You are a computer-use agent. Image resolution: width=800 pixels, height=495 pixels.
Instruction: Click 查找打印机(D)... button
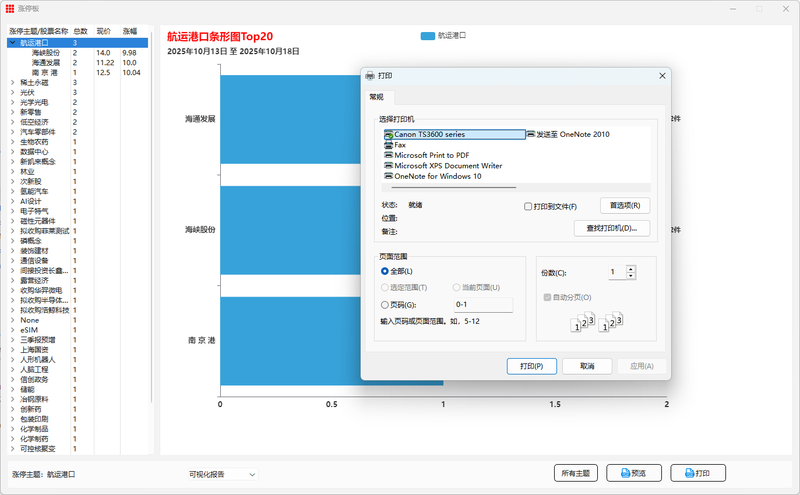[612, 228]
